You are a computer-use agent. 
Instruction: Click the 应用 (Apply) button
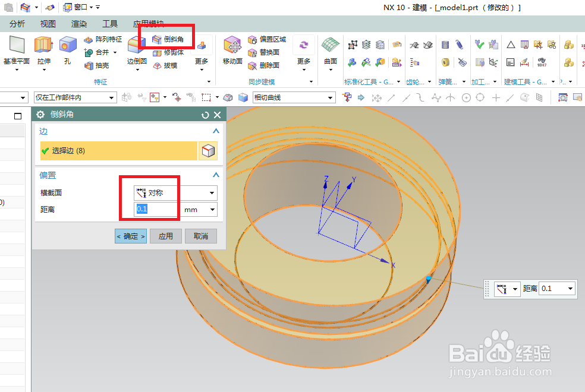[166, 236]
